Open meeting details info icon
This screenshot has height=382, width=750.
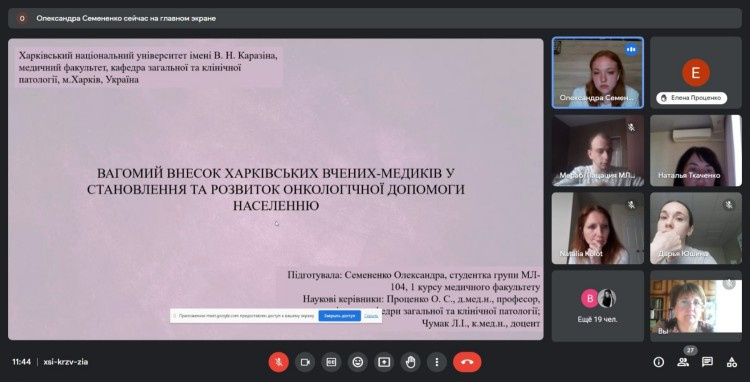pyautogui.click(x=659, y=362)
